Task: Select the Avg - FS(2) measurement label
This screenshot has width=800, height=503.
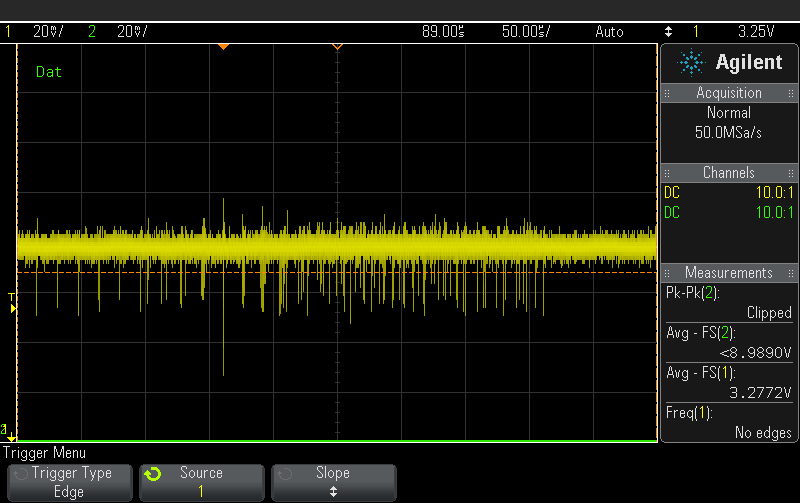Action: click(701, 333)
